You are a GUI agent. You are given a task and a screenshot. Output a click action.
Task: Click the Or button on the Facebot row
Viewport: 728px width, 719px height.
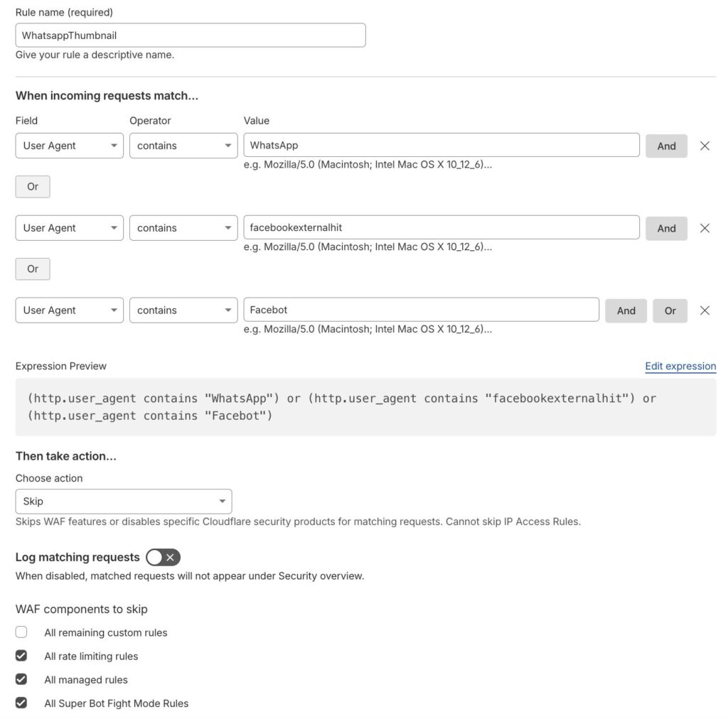point(669,310)
